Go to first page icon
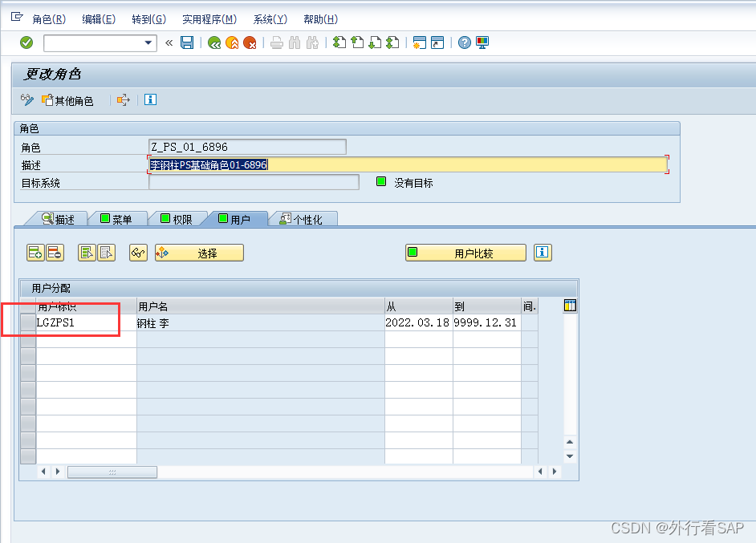This screenshot has width=756, height=543. (x=339, y=43)
